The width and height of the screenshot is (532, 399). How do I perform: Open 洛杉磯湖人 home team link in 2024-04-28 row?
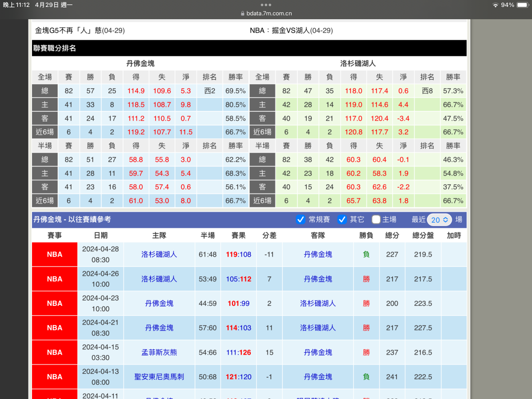(159, 255)
